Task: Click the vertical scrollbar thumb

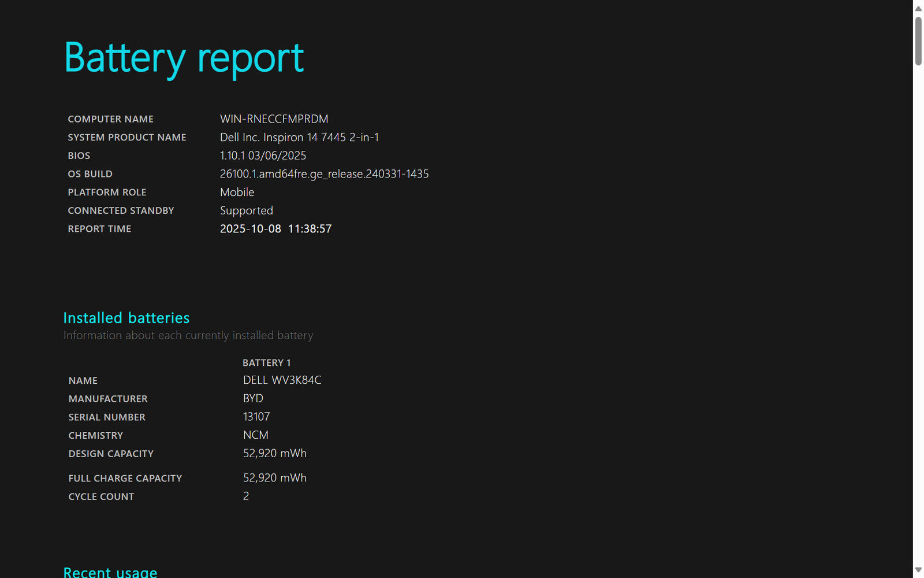Action: (x=918, y=40)
